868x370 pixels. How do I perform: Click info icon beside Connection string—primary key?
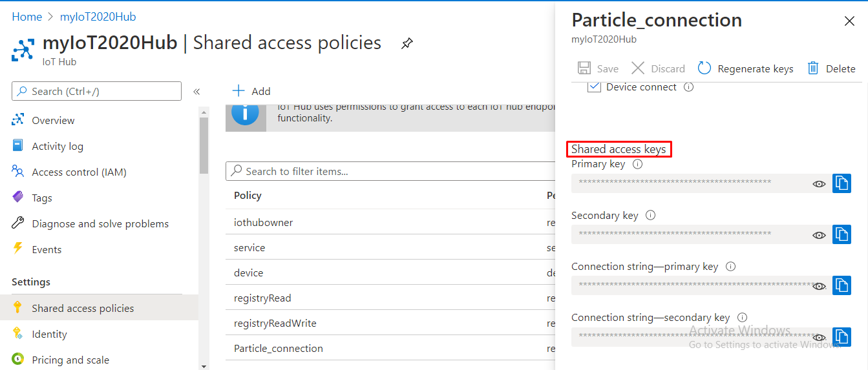click(x=731, y=266)
